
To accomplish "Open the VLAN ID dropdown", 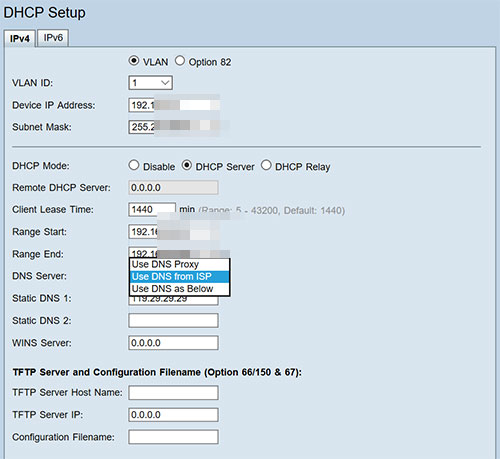I will coord(150,83).
